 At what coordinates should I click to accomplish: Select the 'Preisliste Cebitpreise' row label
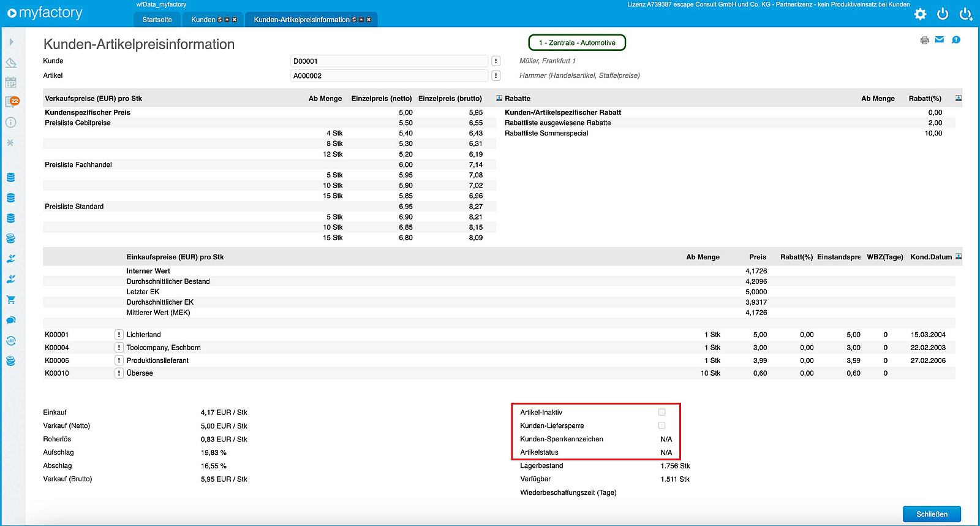tap(78, 123)
